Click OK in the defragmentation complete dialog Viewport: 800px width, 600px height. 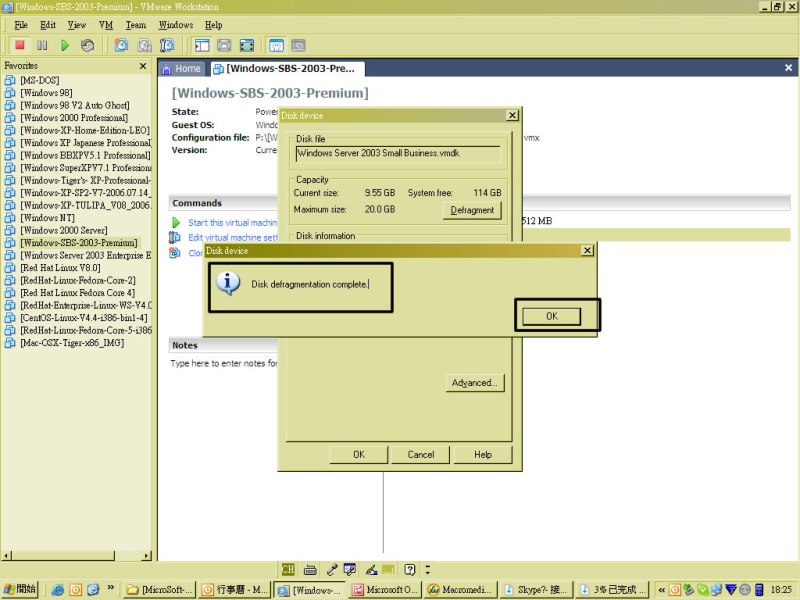(552, 316)
